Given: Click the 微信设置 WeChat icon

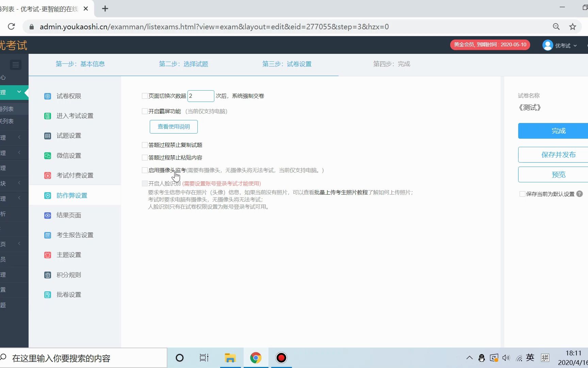Looking at the screenshot, I should [48, 156].
